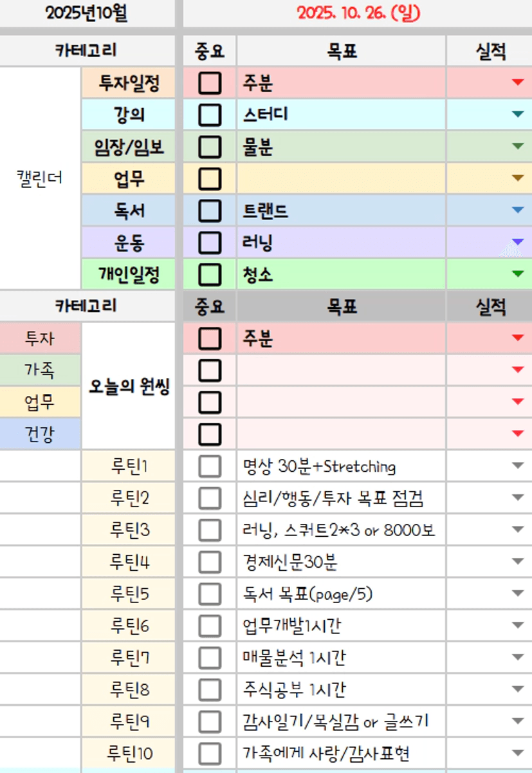Select the 주식공부 1시간 cell
This screenshot has width=532, height=773.
point(341,689)
